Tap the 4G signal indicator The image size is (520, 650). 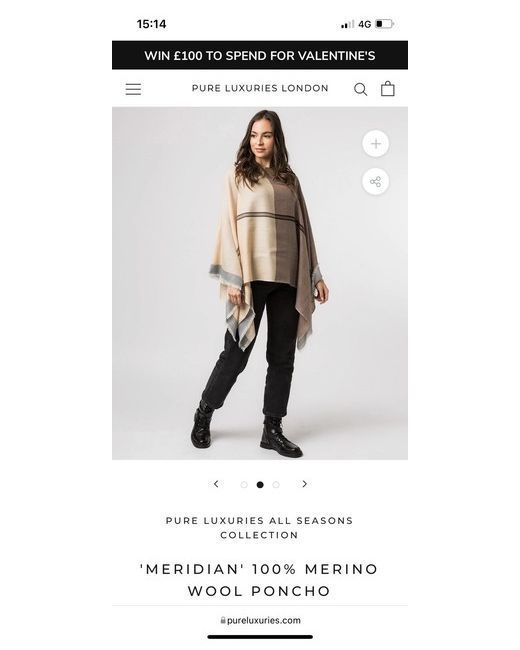coord(364,24)
